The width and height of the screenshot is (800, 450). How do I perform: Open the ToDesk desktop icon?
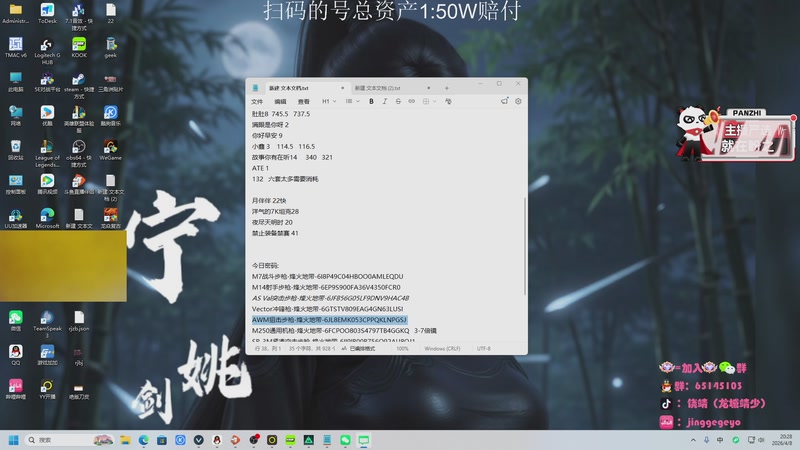point(47,13)
